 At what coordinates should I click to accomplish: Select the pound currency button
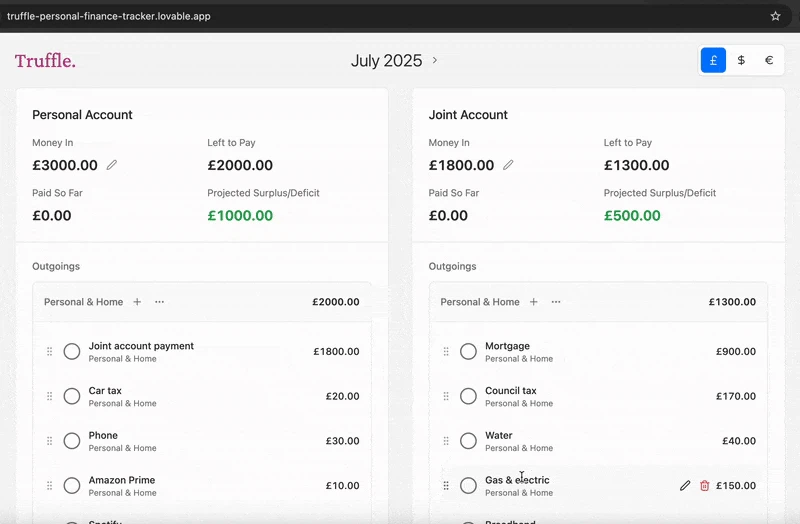(713, 60)
